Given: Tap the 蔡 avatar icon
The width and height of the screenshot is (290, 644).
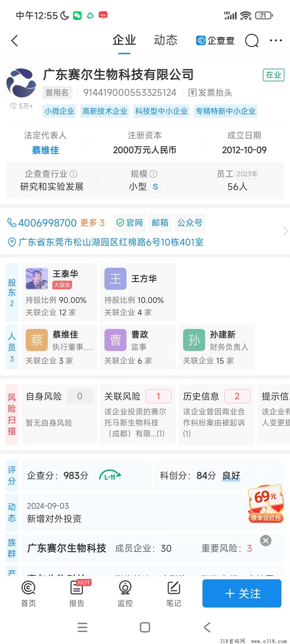Looking at the screenshot, I should (x=37, y=340).
